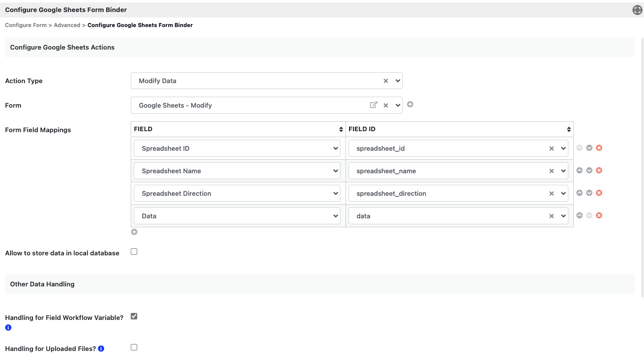Viewport: 644px width, 364px height.
Task: Open the data field ID dropdown
Action: [458, 216]
